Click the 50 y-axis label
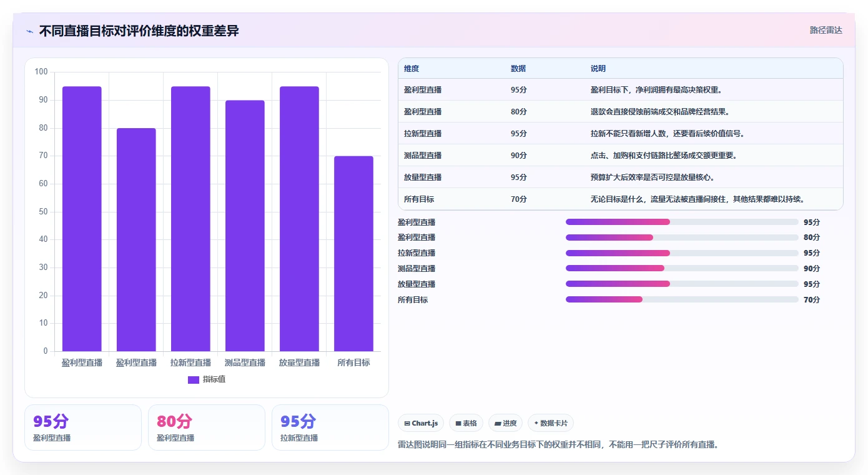868x475 pixels. tap(43, 212)
